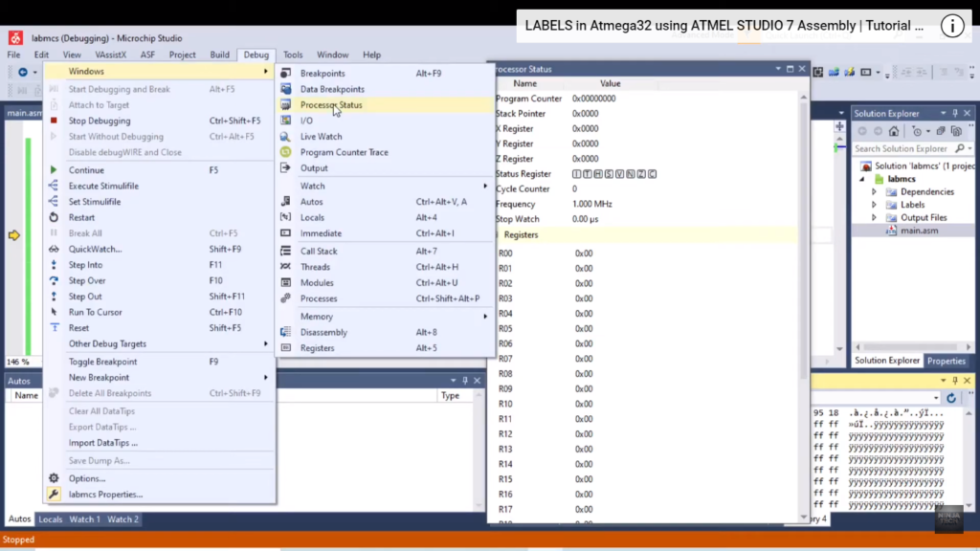
Task: Open the Other Debug Targets submenu
Action: pyautogui.click(x=160, y=343)
